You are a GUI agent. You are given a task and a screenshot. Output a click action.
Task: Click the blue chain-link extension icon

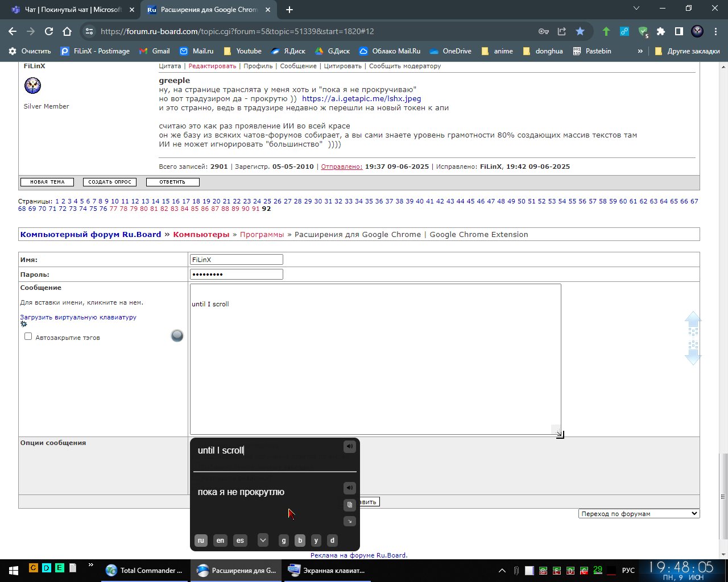pos(624,31)
